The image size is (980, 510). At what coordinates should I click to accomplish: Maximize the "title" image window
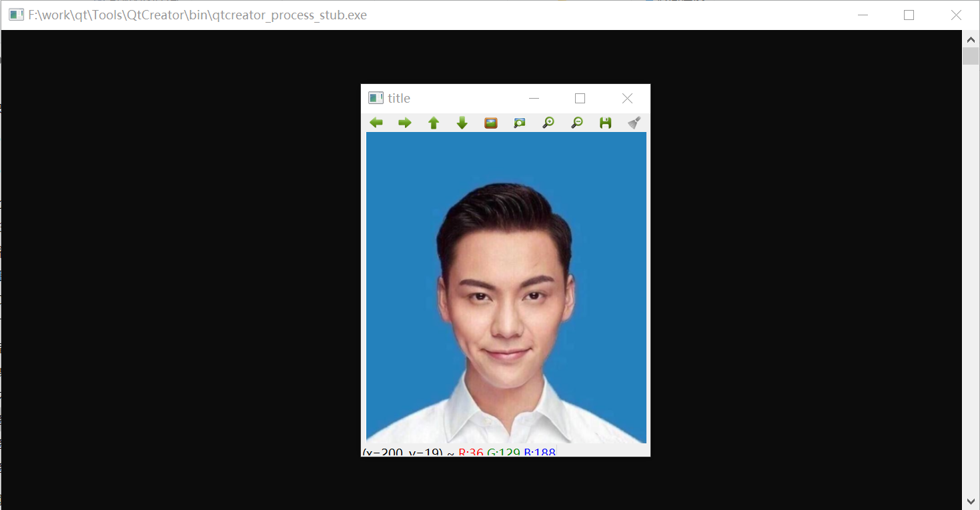click(x=580, y=98)
